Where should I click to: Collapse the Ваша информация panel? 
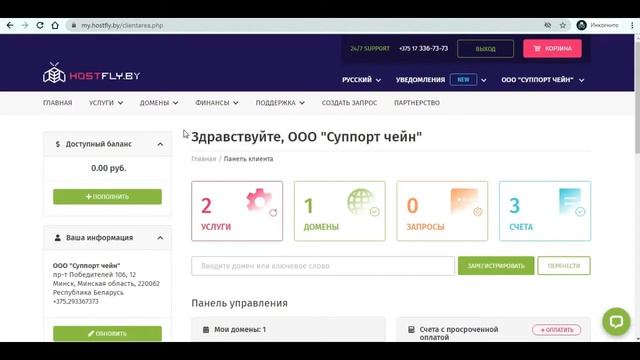click(x=160, y=238)
